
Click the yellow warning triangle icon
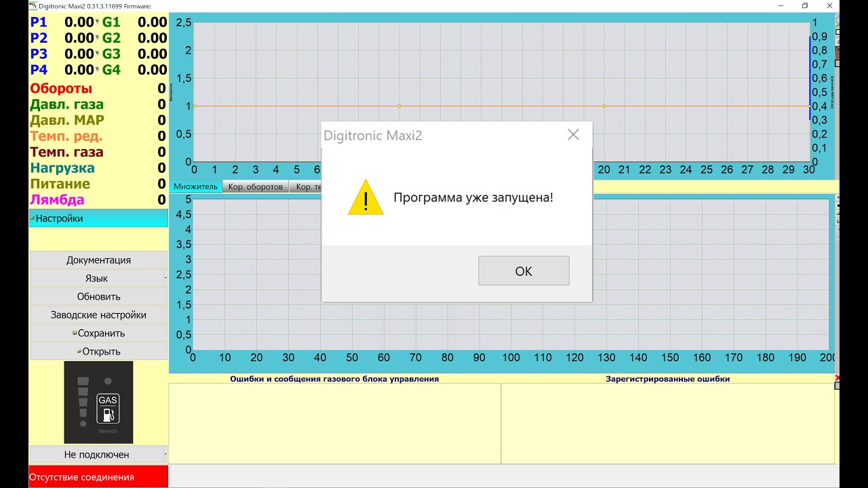tap(366, 198)
